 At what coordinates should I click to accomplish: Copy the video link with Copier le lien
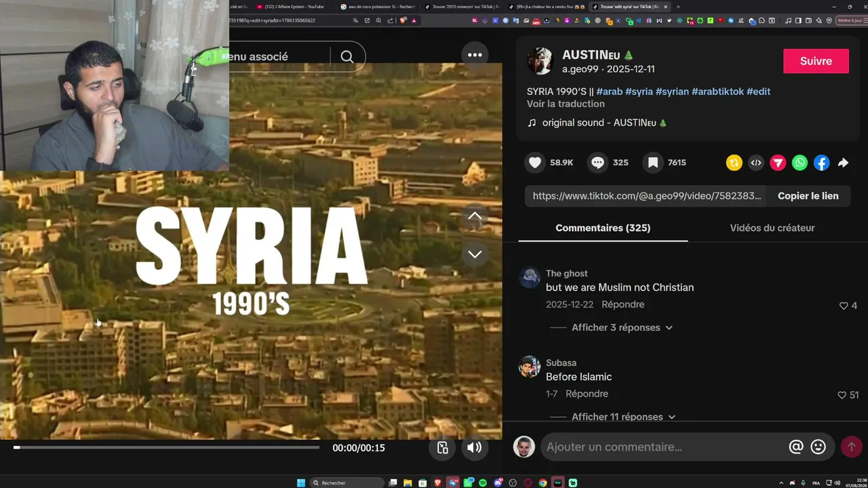pos(808,196)
